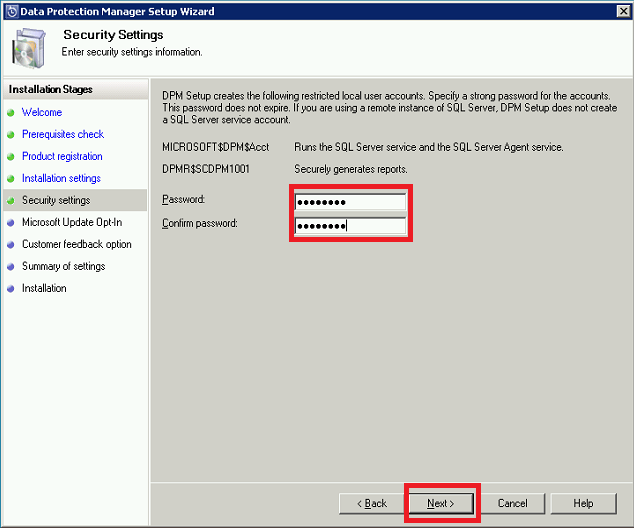Viewport: 634px width, 528px height.
Task: Close the Data Protection Manager Setup Wizard
Action: (621, 11)
